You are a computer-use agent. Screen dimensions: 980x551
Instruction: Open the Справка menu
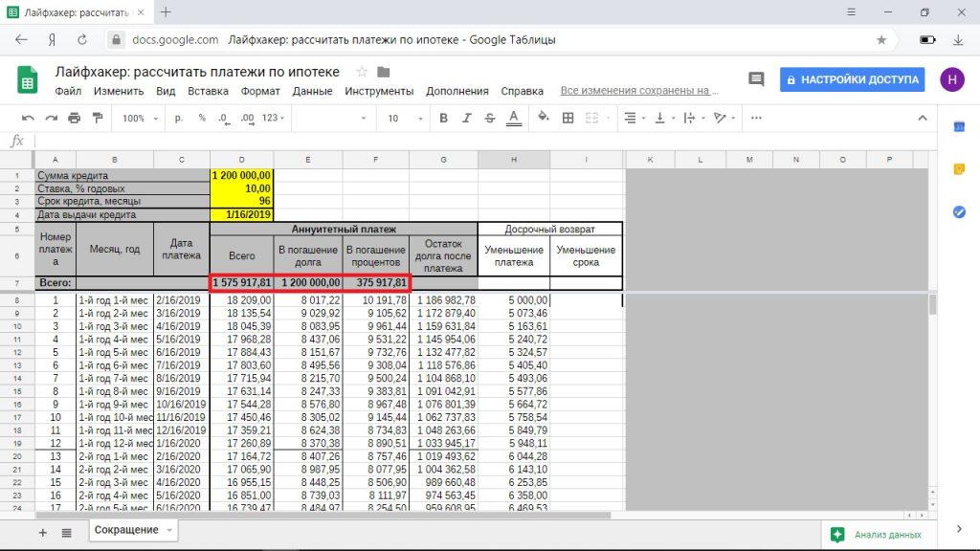coord(522,91)
